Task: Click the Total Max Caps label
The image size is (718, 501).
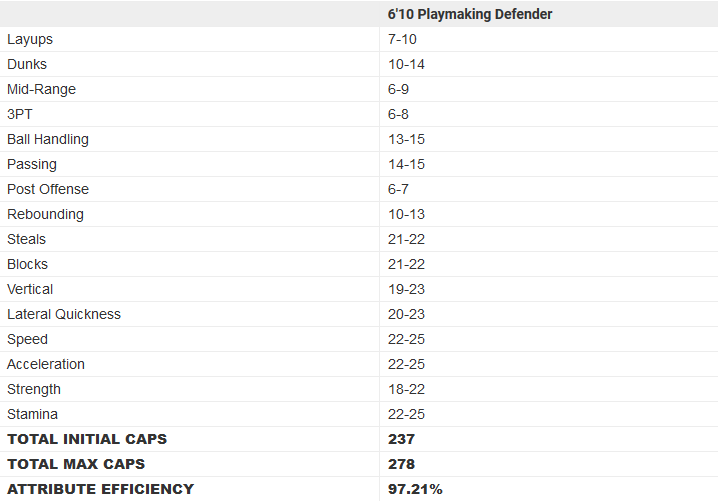Action: [76, 464]
